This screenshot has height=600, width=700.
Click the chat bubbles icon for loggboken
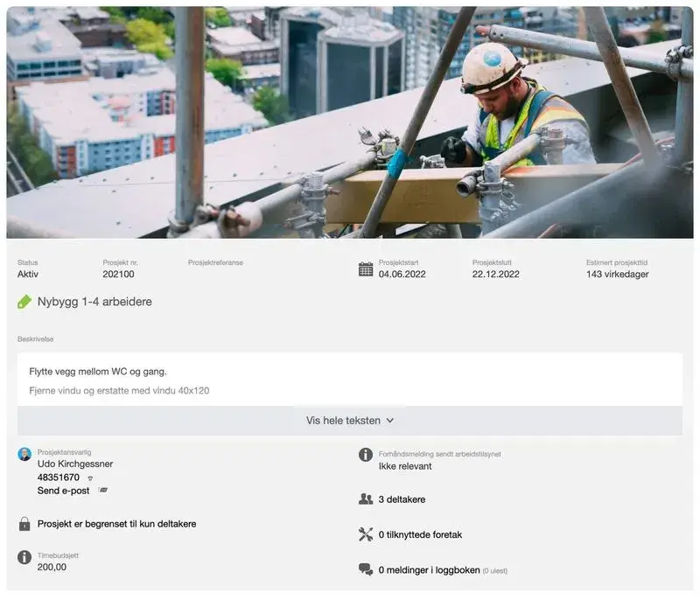(x=367, y=569)
